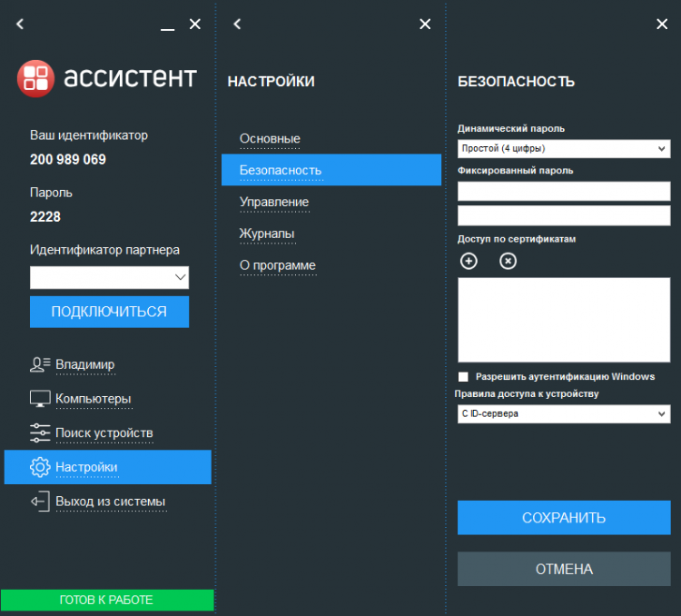Enable Разрешить аутентификацию Windows checkbox
681x616 pixels.
point(463,376)
